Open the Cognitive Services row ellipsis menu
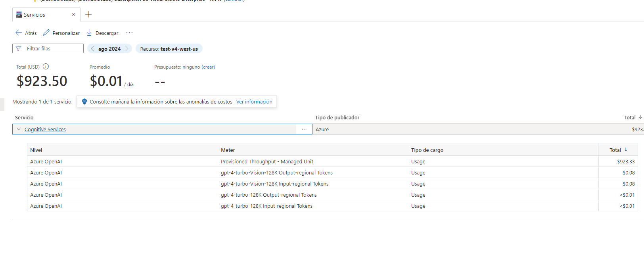The height and width of the screenshot is (272, 644). click(304, 129)
